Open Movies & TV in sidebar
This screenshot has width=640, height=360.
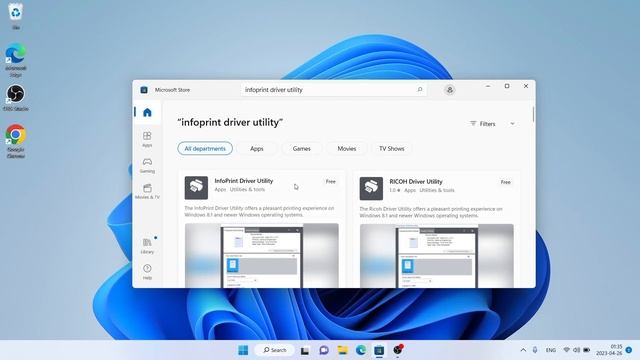point(147,191)
